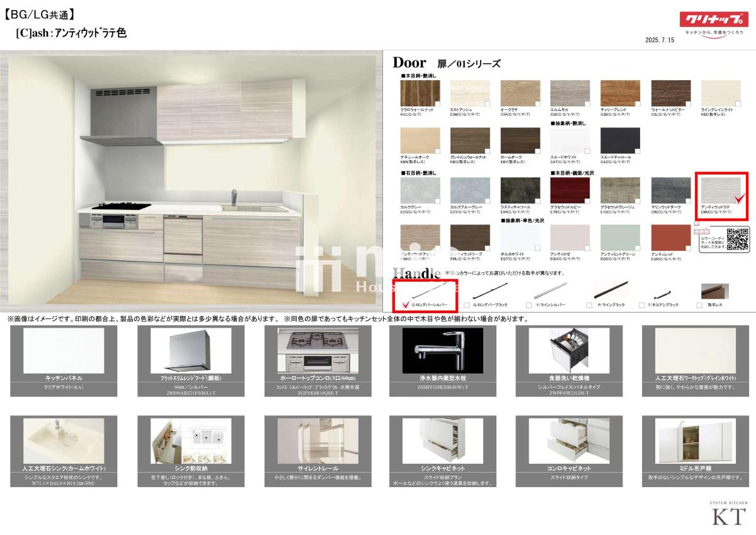
Task: Tick the checkbox on the Oak Latte swatch
Action: 537,105
